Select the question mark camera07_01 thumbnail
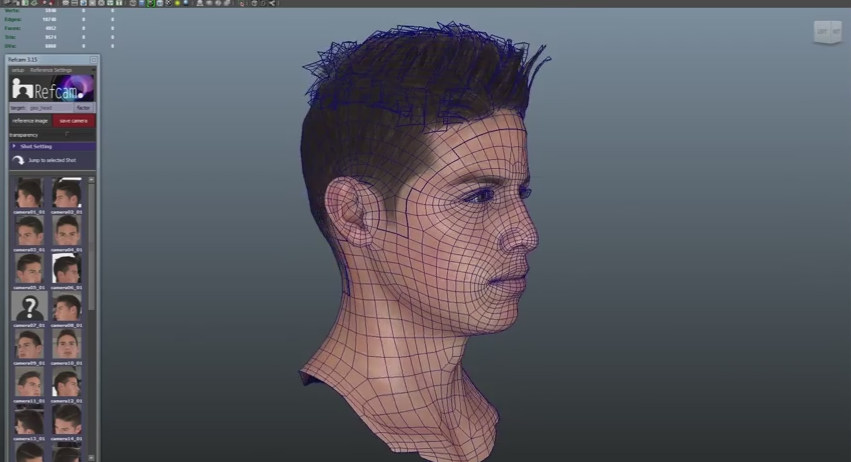 pyautogui.click(x=29, y=307)
